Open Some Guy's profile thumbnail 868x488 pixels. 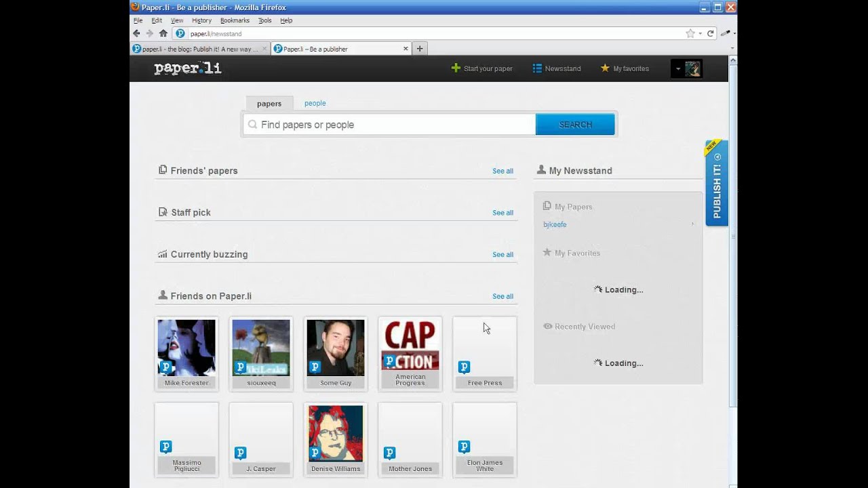pyautogui.click(x=336, y=348)
